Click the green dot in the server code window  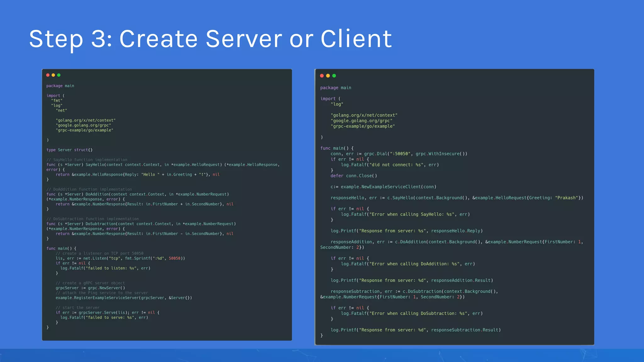pos(58,75)
